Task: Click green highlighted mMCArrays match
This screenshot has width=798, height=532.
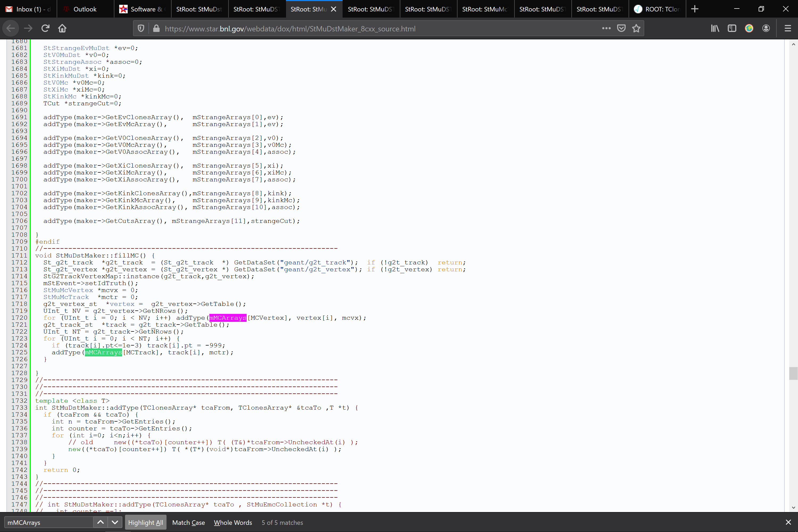Action: tap(103, 352)
